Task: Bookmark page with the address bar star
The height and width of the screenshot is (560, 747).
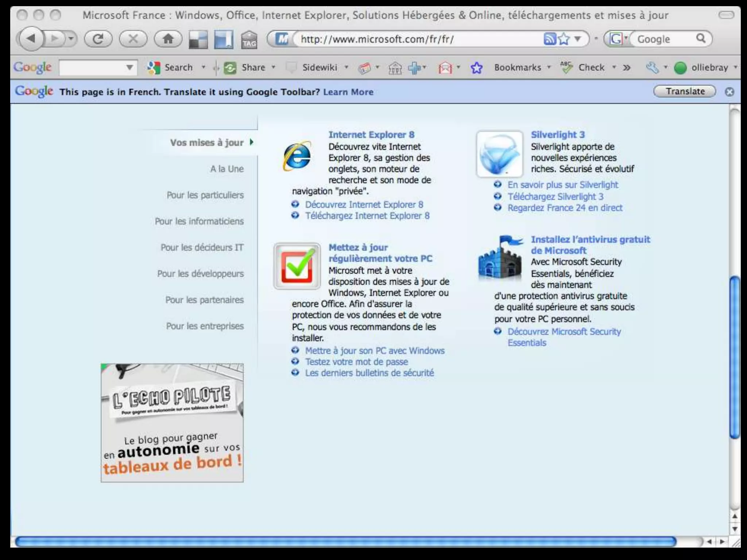Action: 564,39
